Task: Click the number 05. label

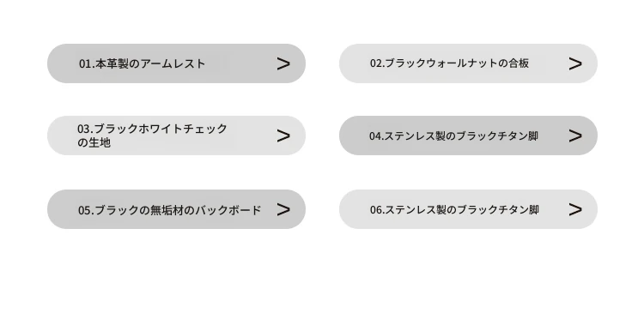Action: (86, 210)
